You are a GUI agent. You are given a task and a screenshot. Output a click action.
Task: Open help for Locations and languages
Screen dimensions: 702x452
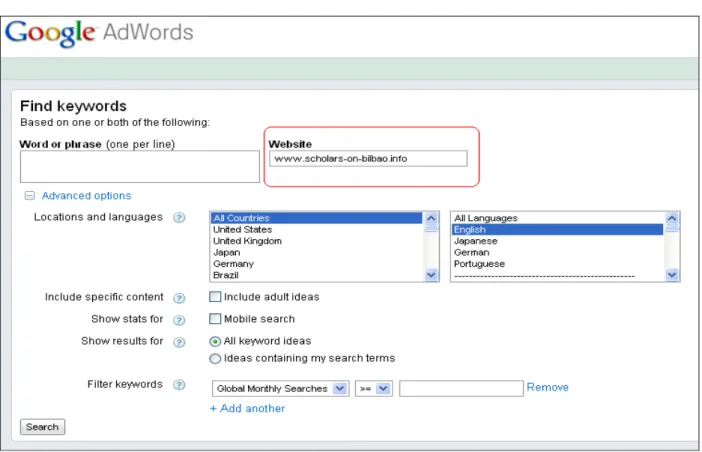179,217
